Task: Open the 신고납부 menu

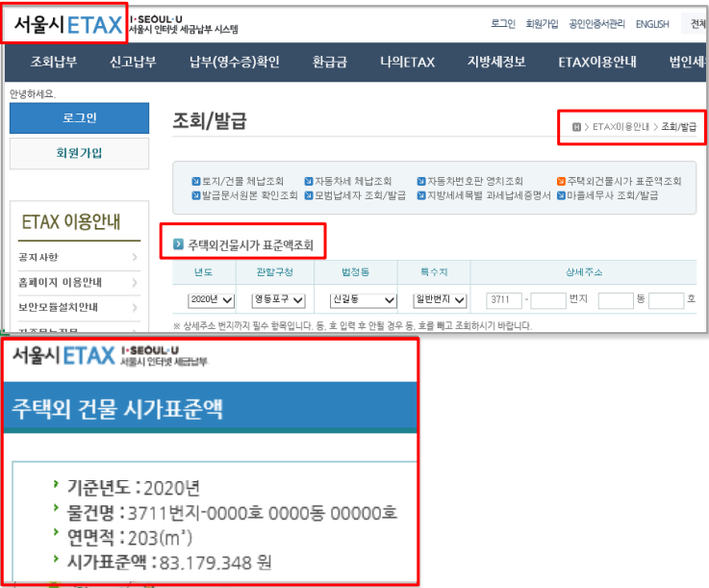Action: (133, 62)
